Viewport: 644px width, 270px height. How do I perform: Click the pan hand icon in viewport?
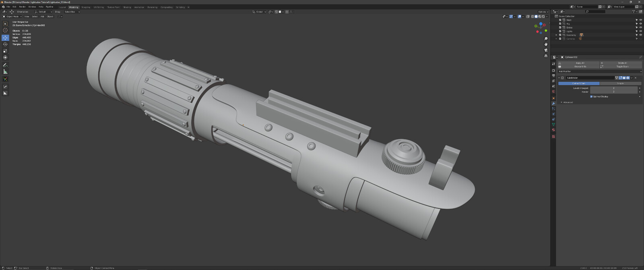pyautogui.click(x=546, y=44)
